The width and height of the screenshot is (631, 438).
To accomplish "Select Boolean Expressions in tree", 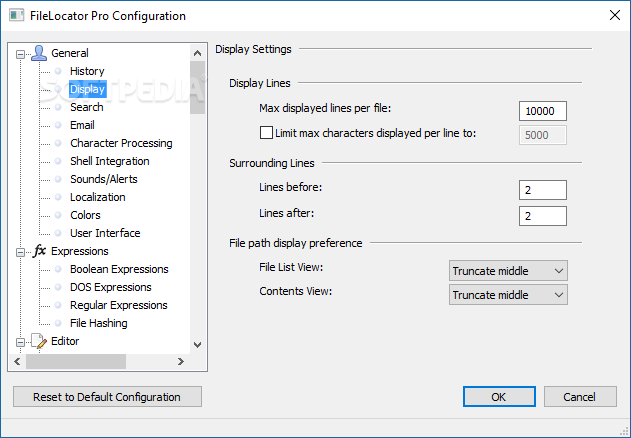I will click(x=119, y=269).
